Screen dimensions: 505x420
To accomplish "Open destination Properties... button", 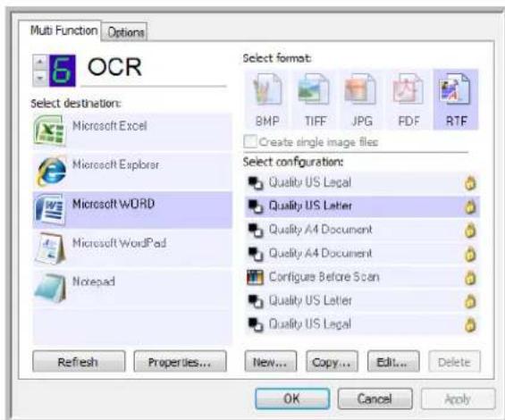I will pyautogui.click(x=180, y=362).
